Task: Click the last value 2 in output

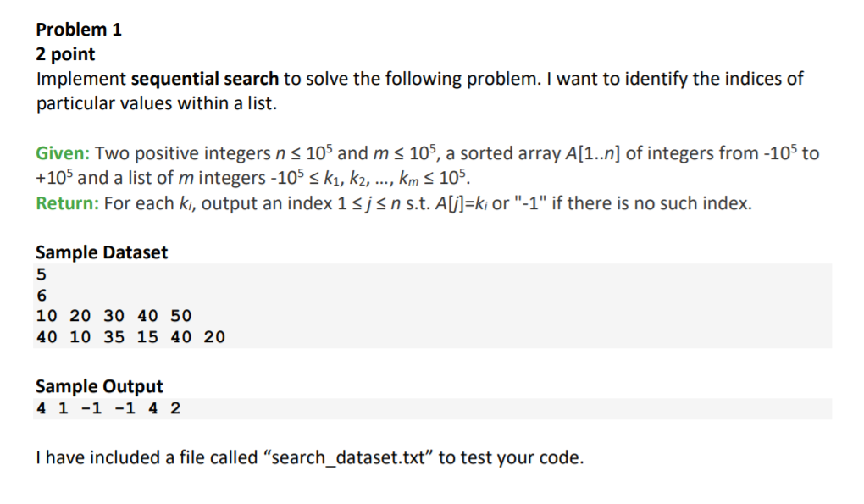Action: [x=175, y=408]
